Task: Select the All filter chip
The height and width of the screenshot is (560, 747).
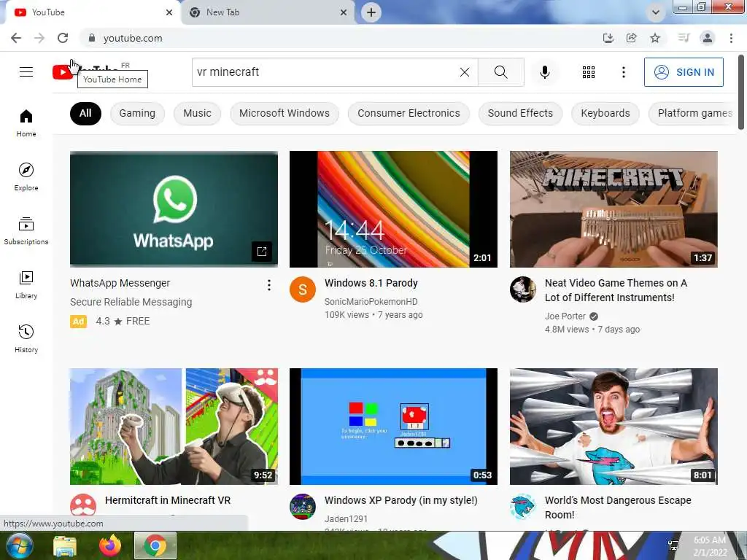Action: [x=85, y=113]
